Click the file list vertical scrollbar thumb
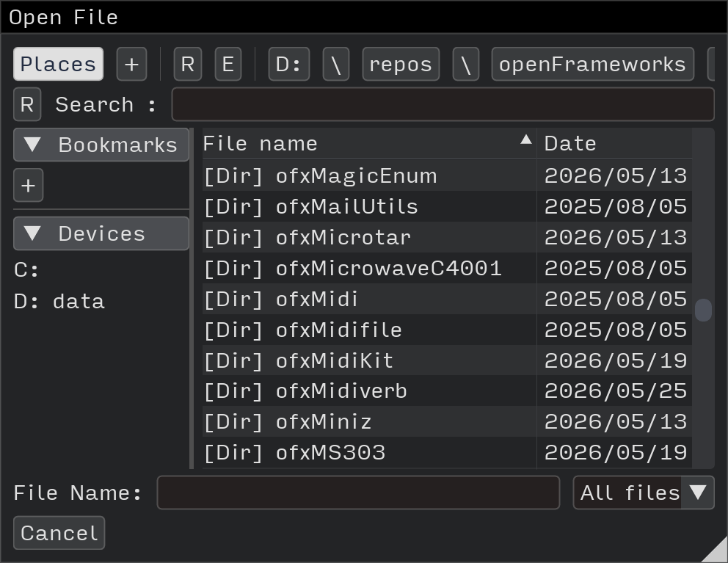The width and height of the screenshot is (728, 563). (x=703, y=310)
